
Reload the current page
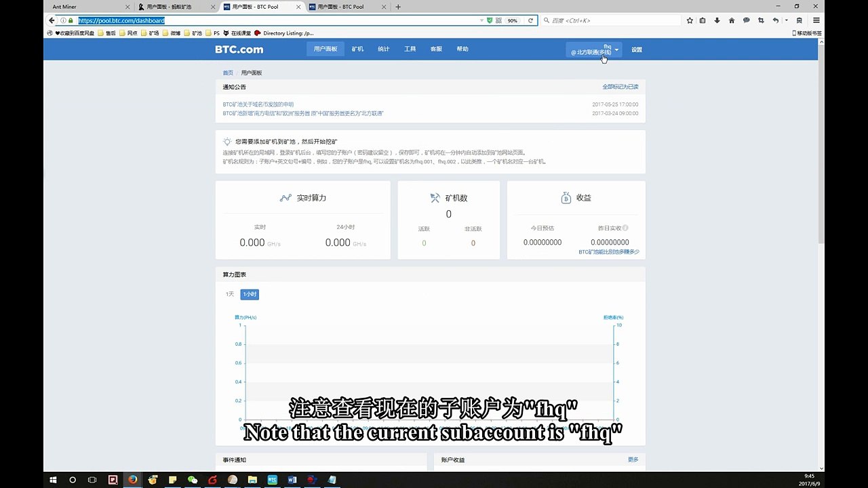point(530,20)
